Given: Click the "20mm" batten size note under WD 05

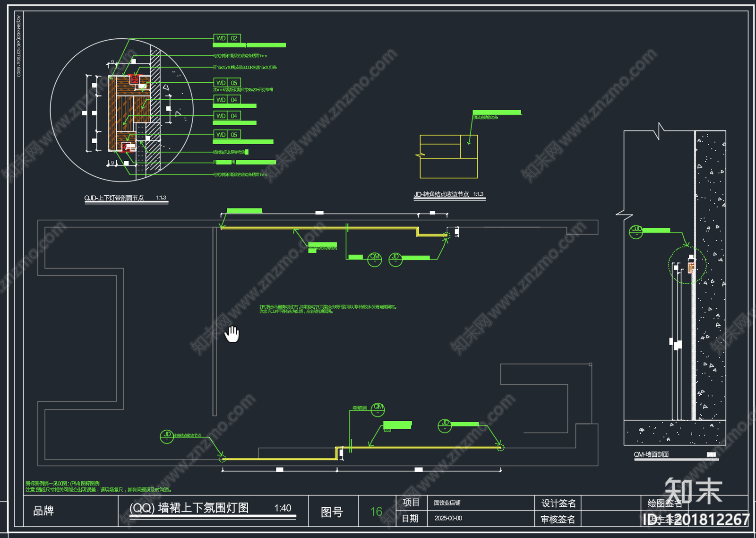Looking at the screenshot, I should coord(243,90).
